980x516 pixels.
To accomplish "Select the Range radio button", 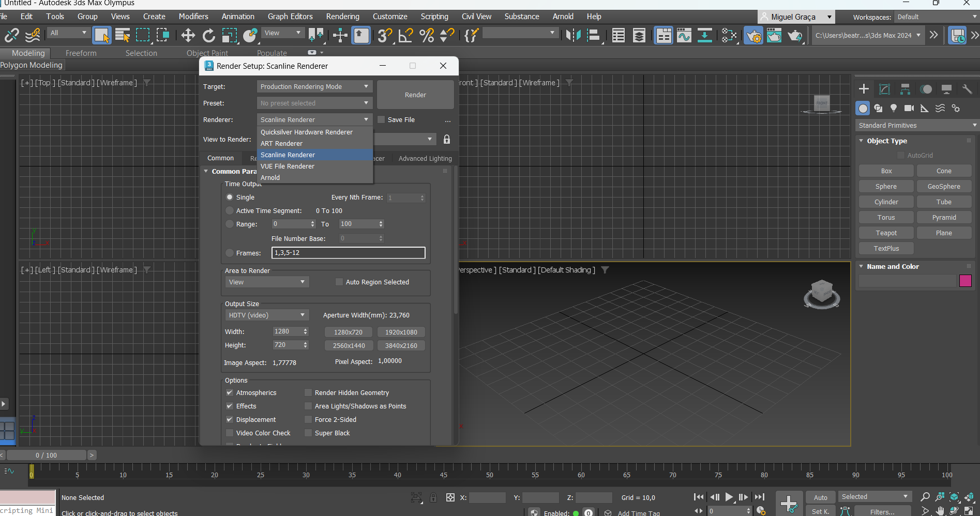I will click(x=230, y=224).
